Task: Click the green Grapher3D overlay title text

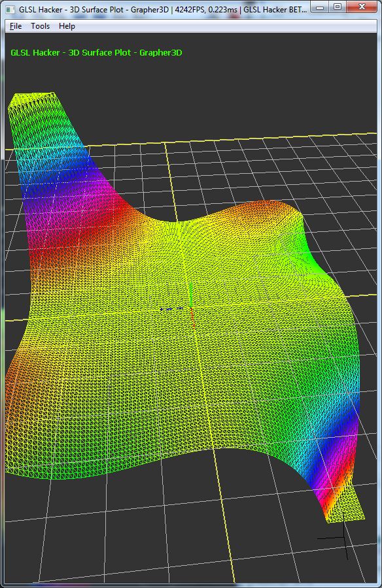Action: click(96, 52)
